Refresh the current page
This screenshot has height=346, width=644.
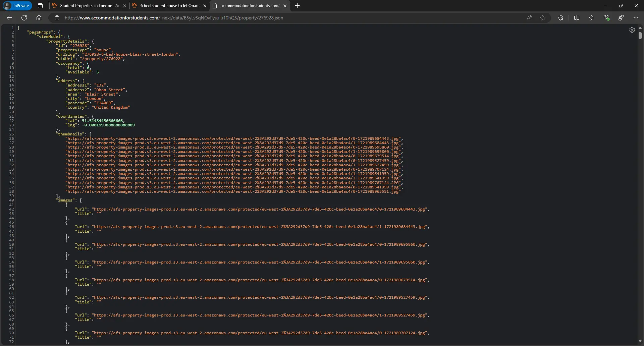(24, 18)
